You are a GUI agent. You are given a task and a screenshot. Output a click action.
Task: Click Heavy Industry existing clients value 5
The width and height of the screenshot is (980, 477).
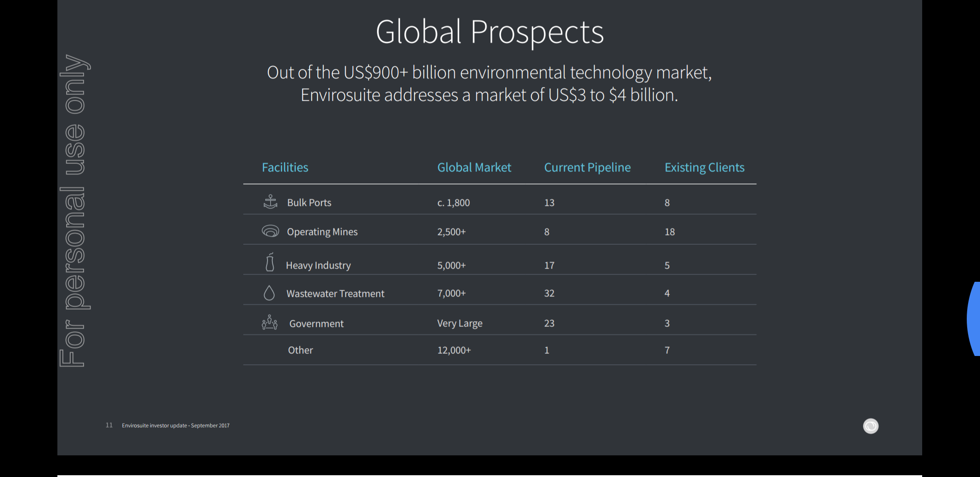click(x=667, y=265)
